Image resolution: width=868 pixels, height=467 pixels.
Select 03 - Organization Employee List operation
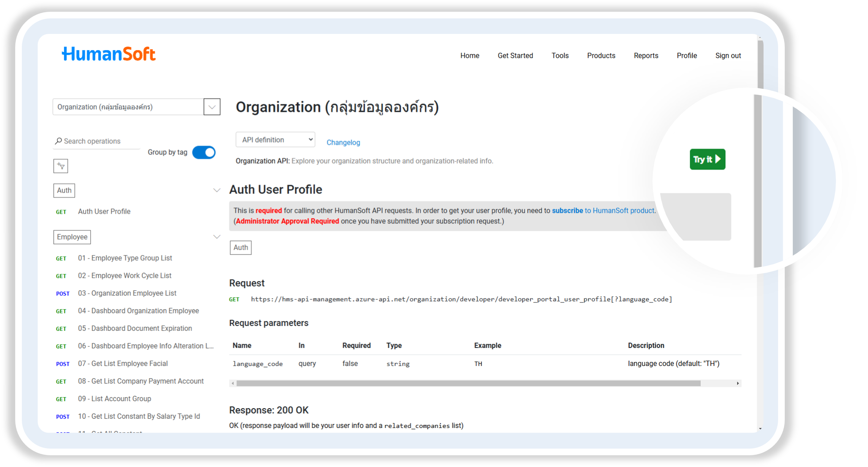click(x=127, y=293)
